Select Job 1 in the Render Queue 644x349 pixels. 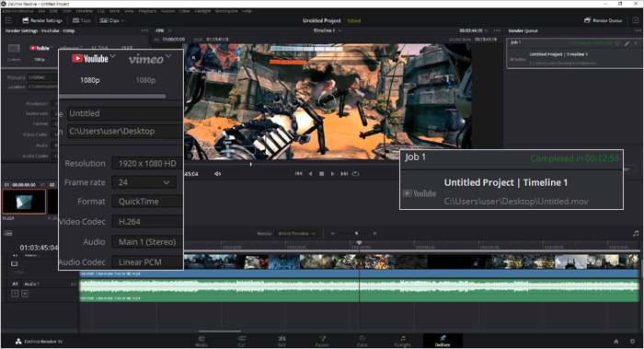click(x=574, y=53)
